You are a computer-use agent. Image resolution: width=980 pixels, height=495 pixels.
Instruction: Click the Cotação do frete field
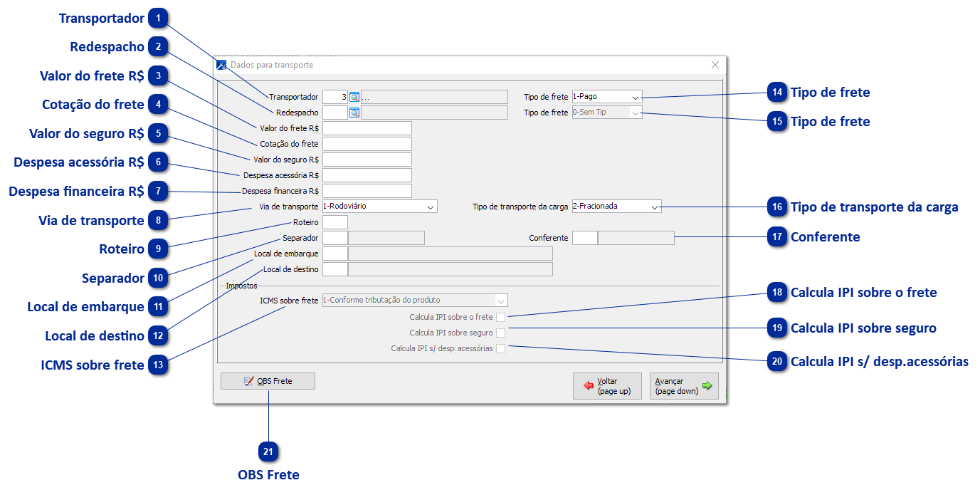(367, 144)
